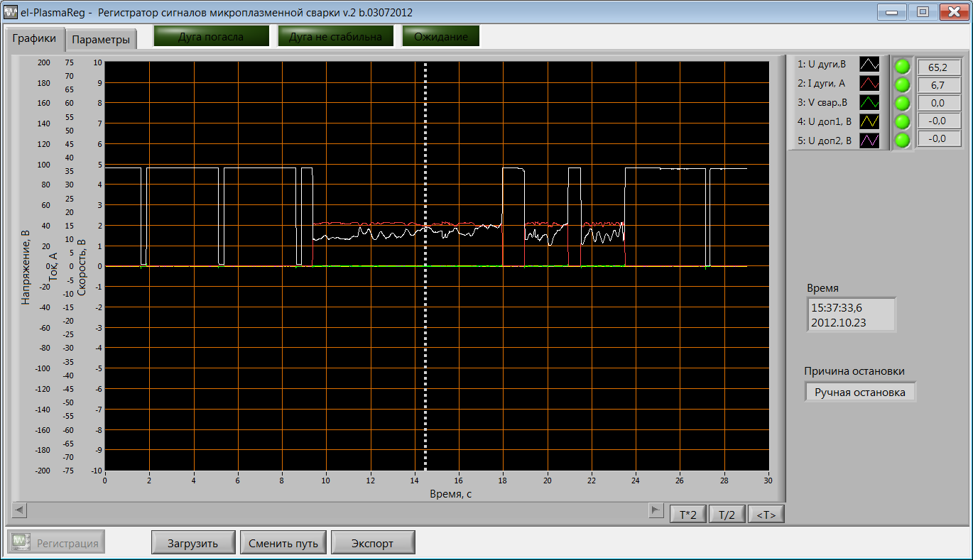
Task: Close the el-PlasmaReg window
Action: coord(954,11)
